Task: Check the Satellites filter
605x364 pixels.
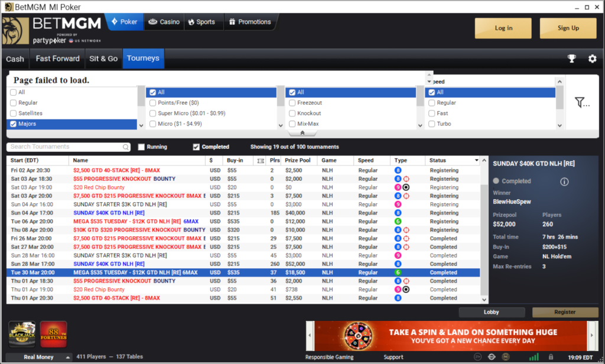Action: [14, 113]
